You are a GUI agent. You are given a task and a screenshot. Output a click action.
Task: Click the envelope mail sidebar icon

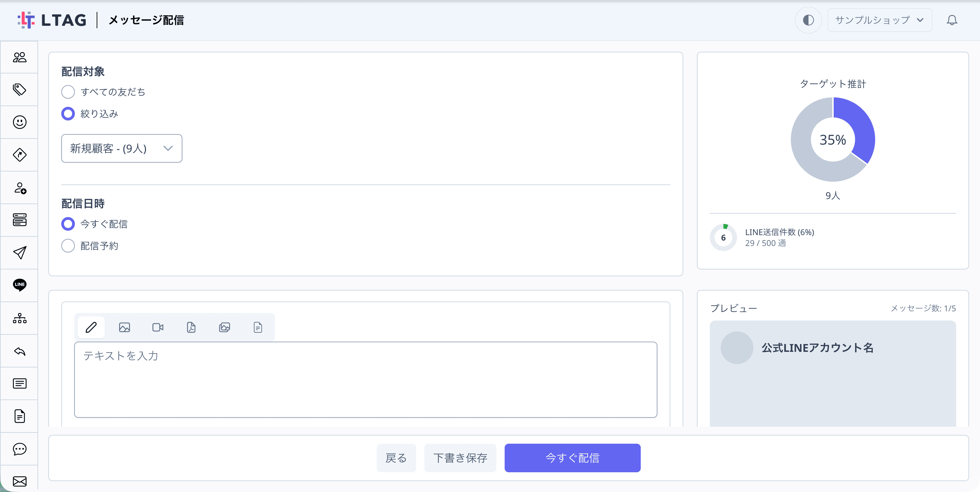point(19,481)
